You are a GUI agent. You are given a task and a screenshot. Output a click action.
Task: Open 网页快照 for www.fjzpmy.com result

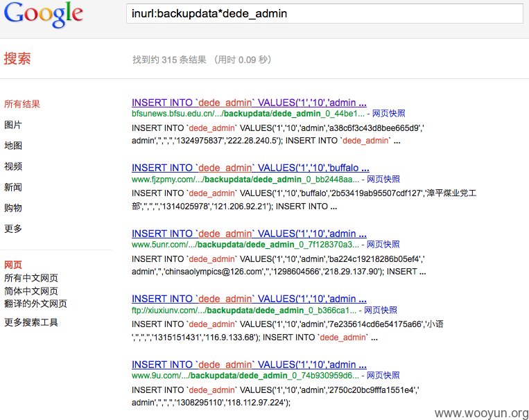click(x=383, y=179)
